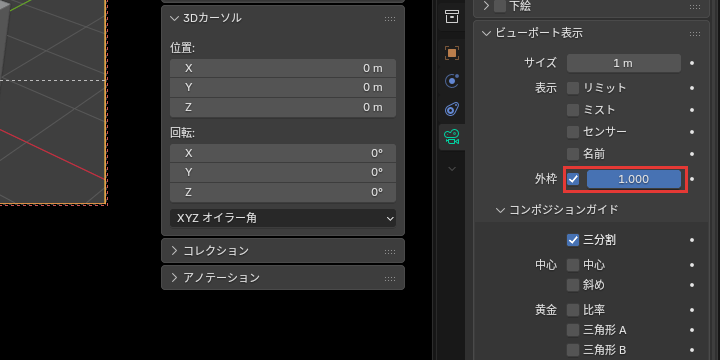Open the green Camera data properties tab
The height and width of the screenshot is (360, 720).
point(452,136)
